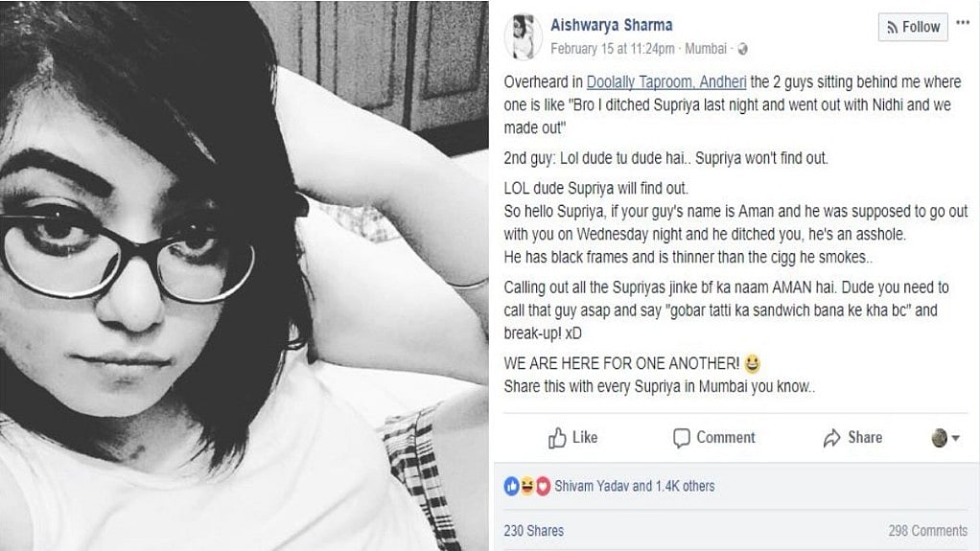
Task: Open the February 15 at 11:24pm timestamp
Action: point(608,48)
